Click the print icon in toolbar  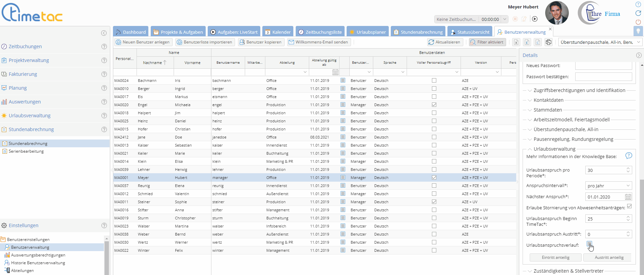coord(549,42)
